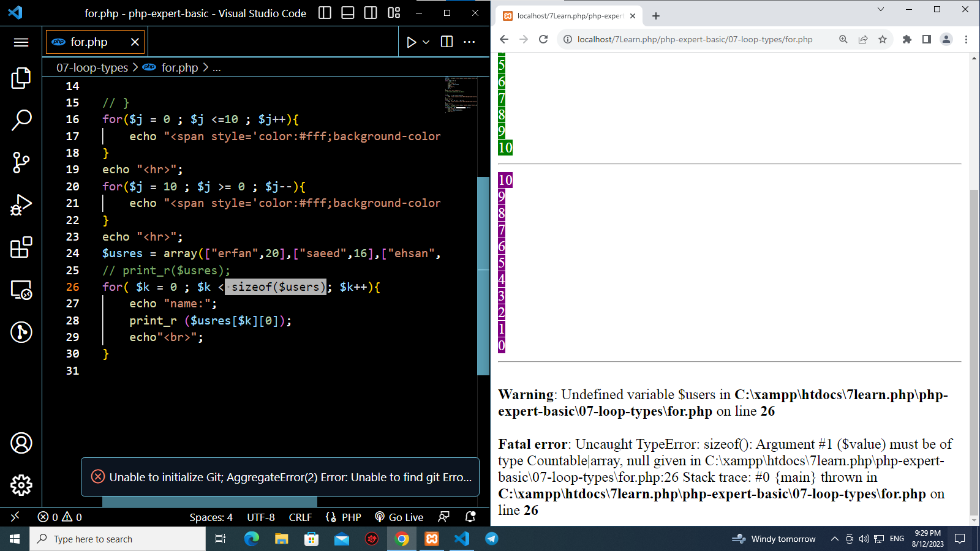The width and height of the screenshot is (980, 551).
Task: Expand the run options dropdown arrow
Action: point(426,42)
